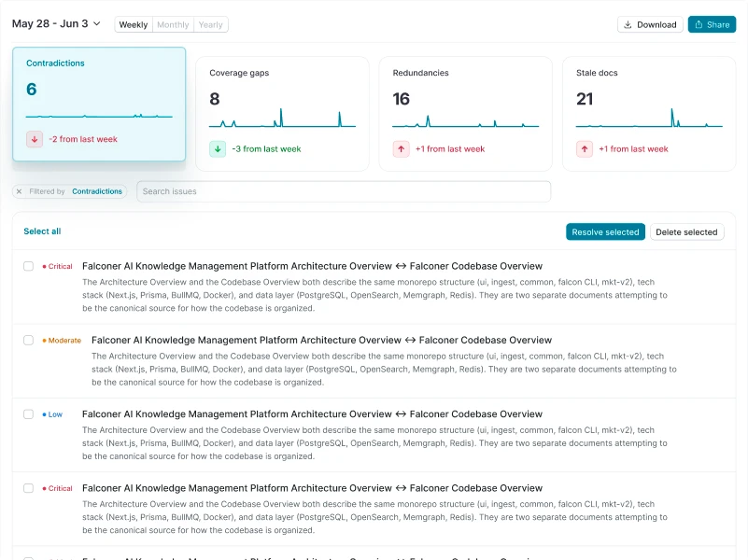Select the Coverage gaps summary card

[x=282, y=114]
